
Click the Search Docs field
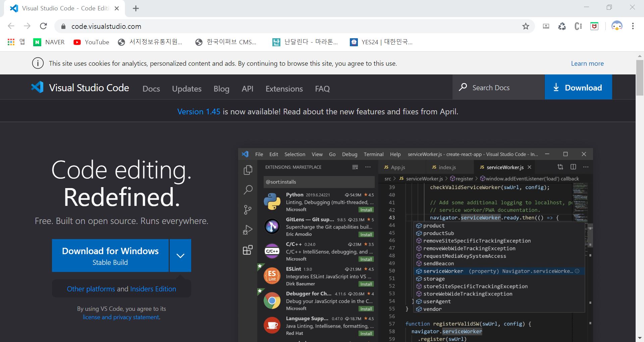[x=498, y=87]
